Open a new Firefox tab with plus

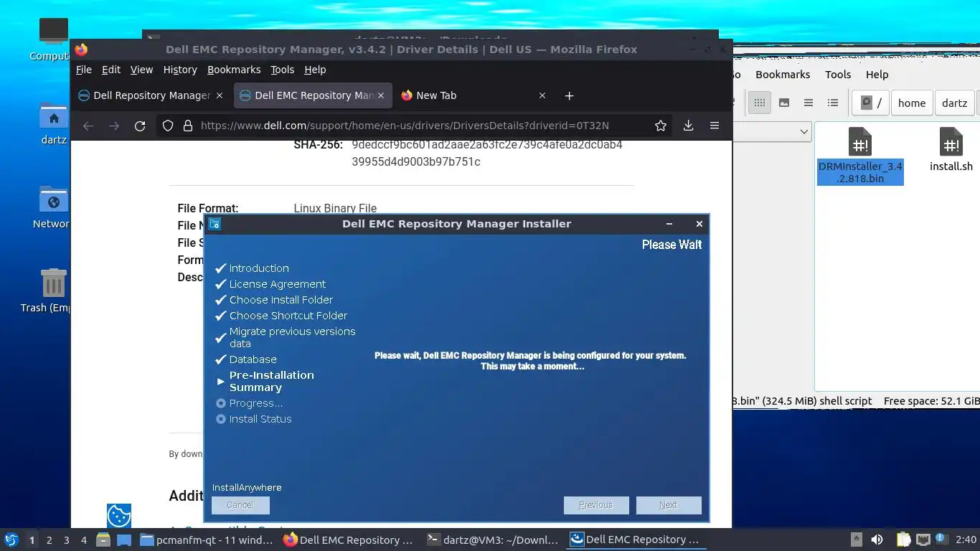point(569,95)
